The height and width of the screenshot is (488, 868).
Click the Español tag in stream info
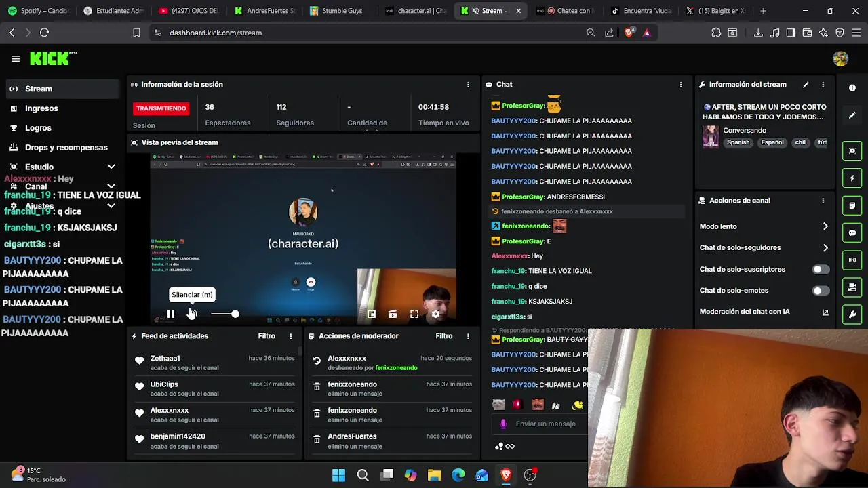click(772, 142)
